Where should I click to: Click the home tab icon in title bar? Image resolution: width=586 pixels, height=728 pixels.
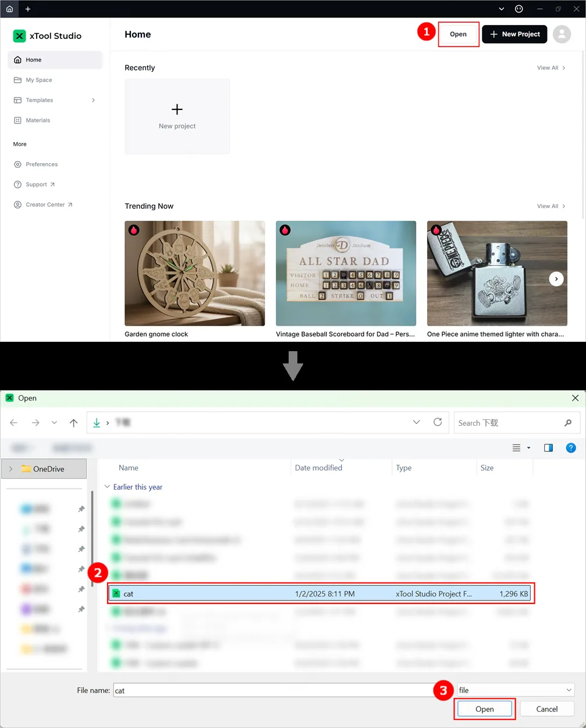pos(9,9)
